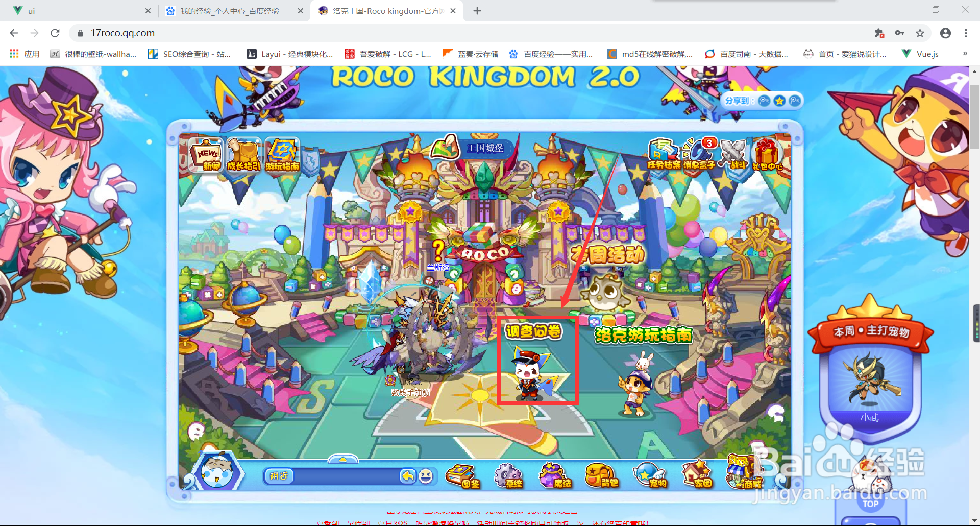Click the first share icon after 分享到
Image resolution: width=980 pixels, height=526 pixels.
pyautogui.click(x=764, y=101)
